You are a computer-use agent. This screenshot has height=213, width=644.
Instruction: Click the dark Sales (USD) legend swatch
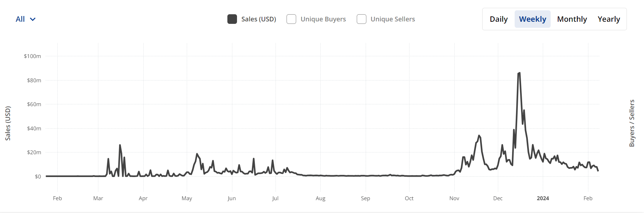[x=232, y=19]
